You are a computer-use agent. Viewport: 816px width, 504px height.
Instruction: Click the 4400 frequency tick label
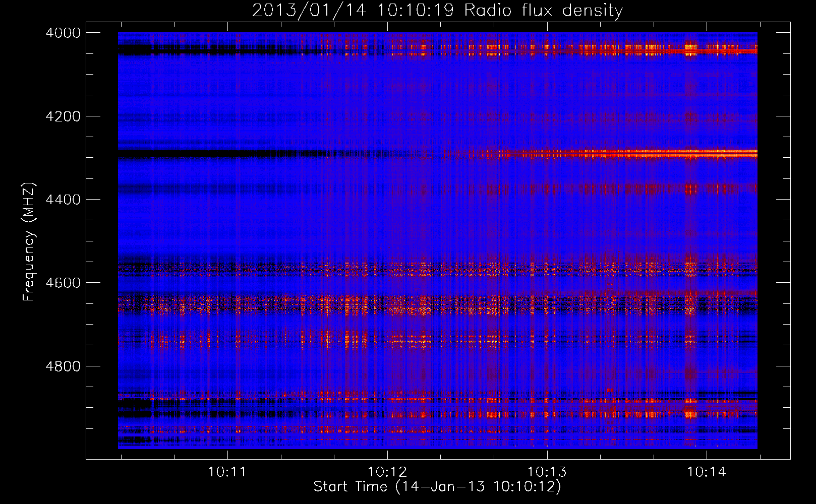point(63,200)
